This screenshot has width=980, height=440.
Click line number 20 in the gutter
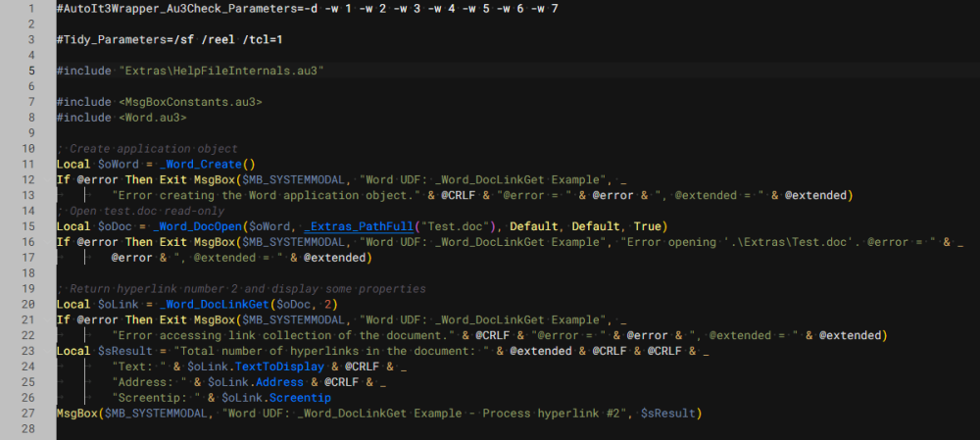click(x=28, y=305)
